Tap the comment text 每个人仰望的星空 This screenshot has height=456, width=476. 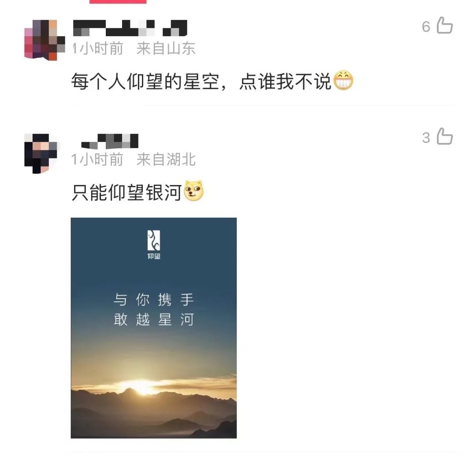[x=145, y=82]
